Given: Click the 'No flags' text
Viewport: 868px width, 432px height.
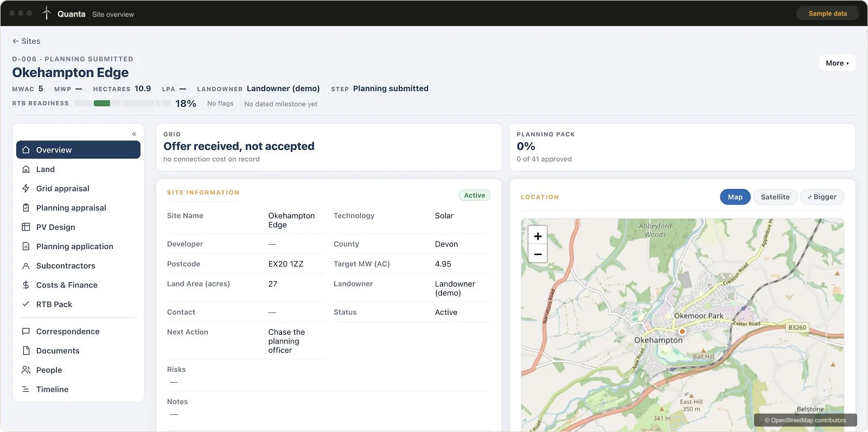Looking at the screenshot, I should point(220,104).
